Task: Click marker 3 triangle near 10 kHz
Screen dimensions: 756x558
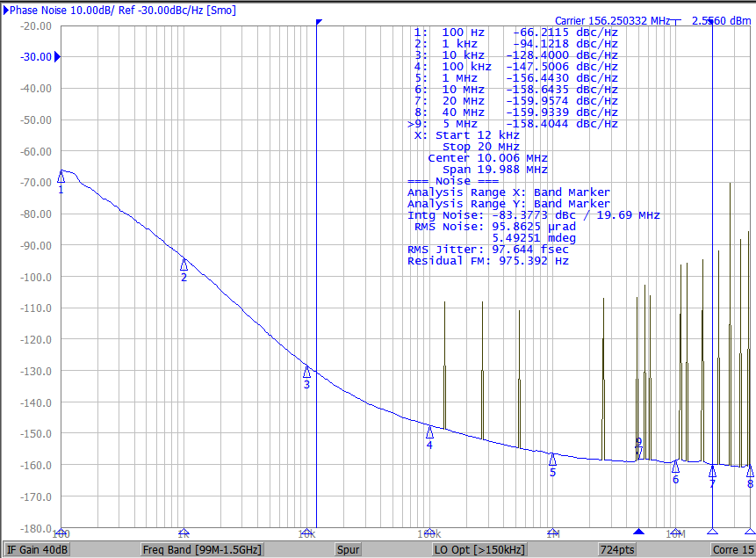Action: [306, 372]
